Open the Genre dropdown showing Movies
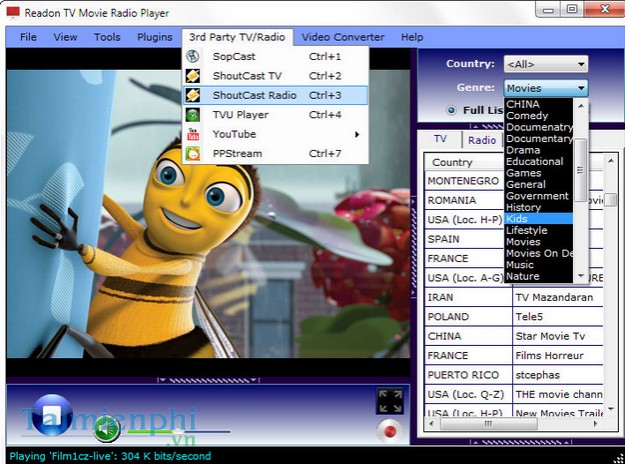625x464 pixels. [545, 88]
